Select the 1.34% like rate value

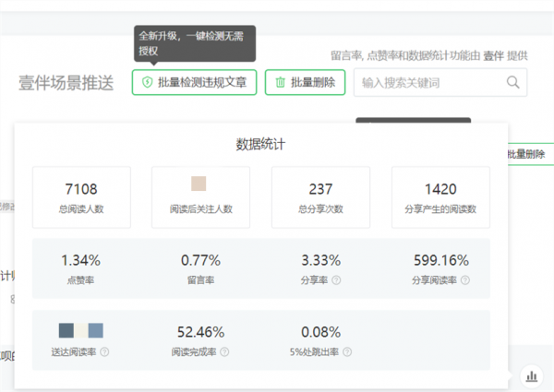click(x=81, y=260)
